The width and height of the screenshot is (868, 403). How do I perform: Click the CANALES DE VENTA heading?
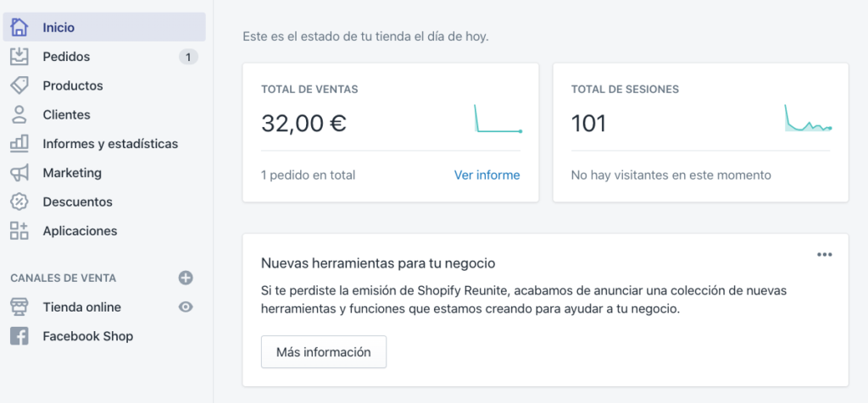click(x=63, y=278)
